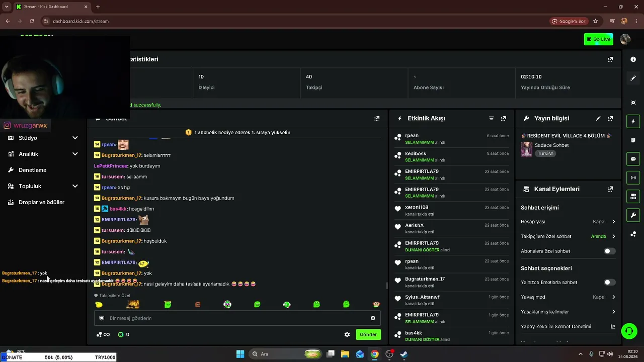Open Yasaklanmış kelimeler chevron
This screenshot has height=362, width=644.
click(x=613, y=312)
